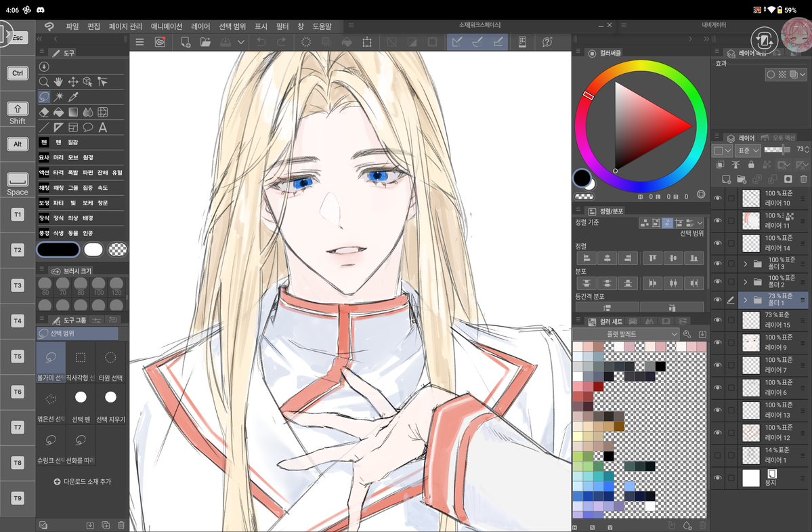Switch to the 오토 액션 tab
This screenshot has width=812, height=532.
pyautogui.click(x=778, y=138)
